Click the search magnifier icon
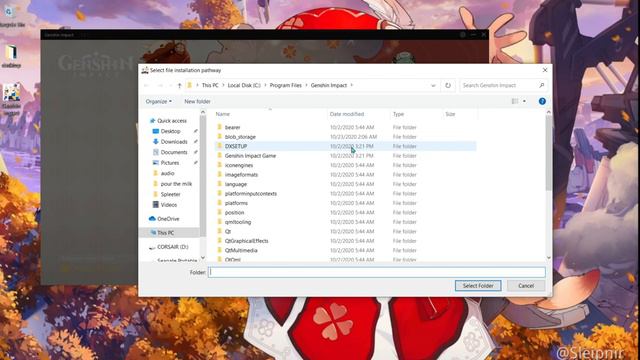This screenshot has width=640, height=360. click(x=542, y=85)
